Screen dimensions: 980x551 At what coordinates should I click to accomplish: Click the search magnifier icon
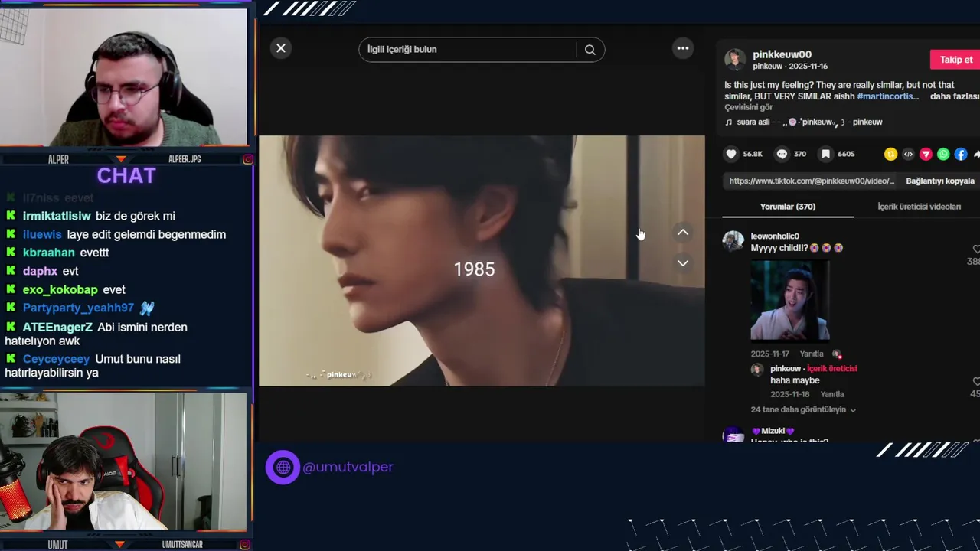click(590, 50)
